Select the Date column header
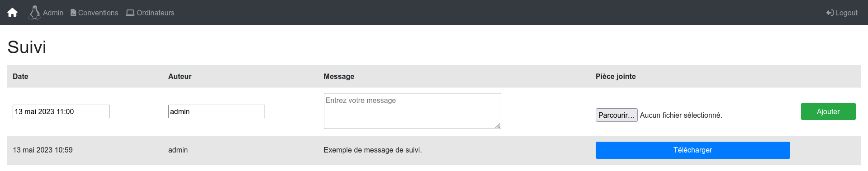Image resolution: width=868 pixels, height=171 pixels. [20, 76]
